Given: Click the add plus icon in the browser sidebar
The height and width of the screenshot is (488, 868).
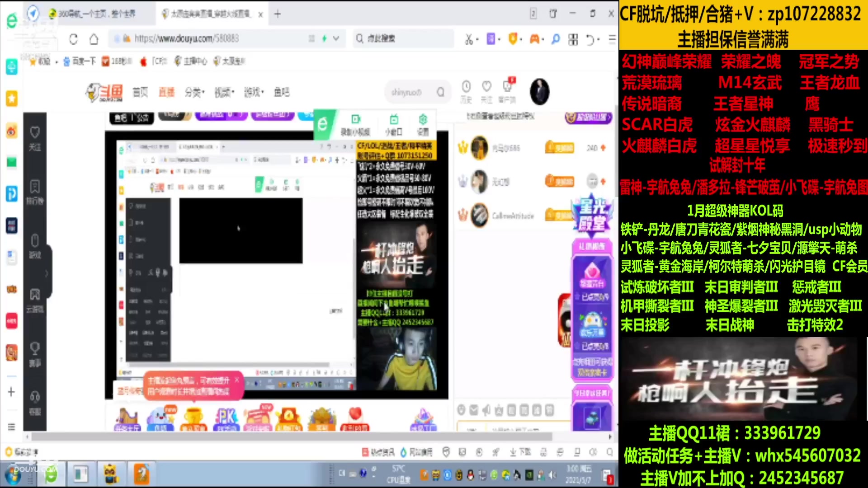Looking at the screenshot, I should click(x=11, y=392).
